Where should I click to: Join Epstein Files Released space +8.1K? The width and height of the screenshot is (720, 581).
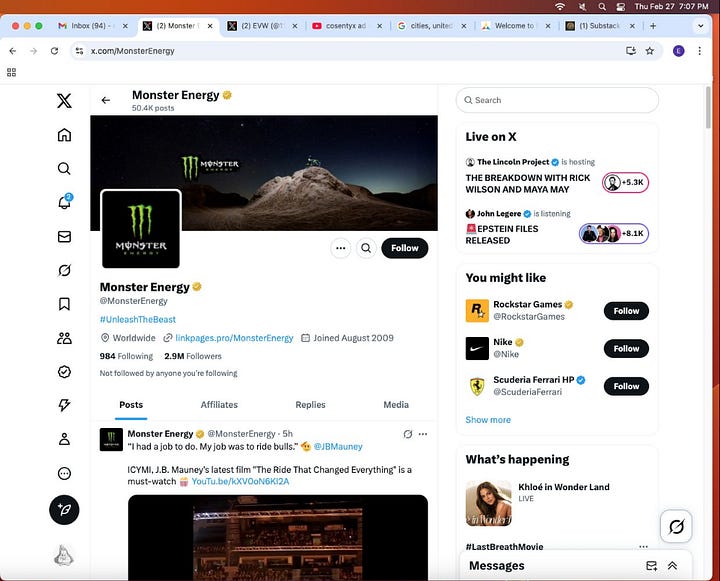pyautogui.click(x=614, y=233)
